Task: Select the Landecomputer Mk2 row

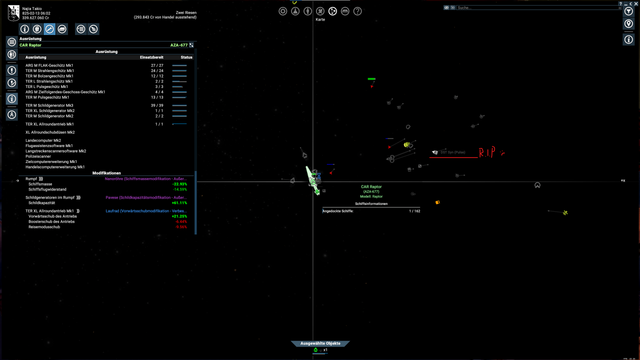Action: [x=106, y=140]
